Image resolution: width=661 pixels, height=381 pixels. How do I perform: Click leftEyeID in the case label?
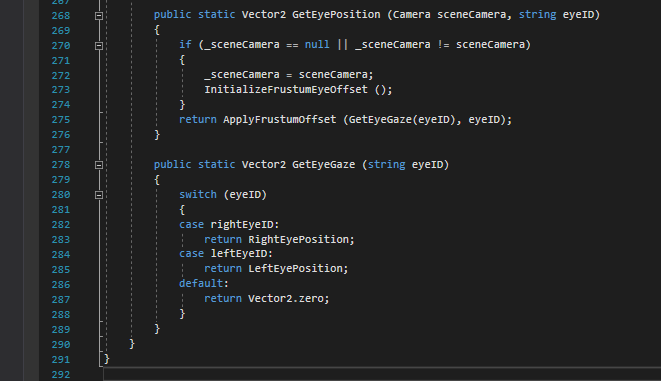pyautogui.click(x=239, y=254)
